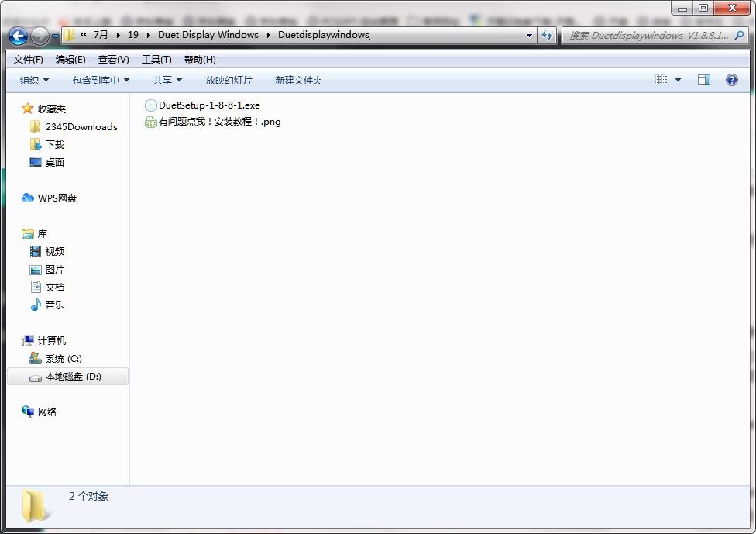Image resolution: width=756 pixels, height=534 pixels.
Task: Click the 计算机 monitor icon
Action: click(27, 340)
